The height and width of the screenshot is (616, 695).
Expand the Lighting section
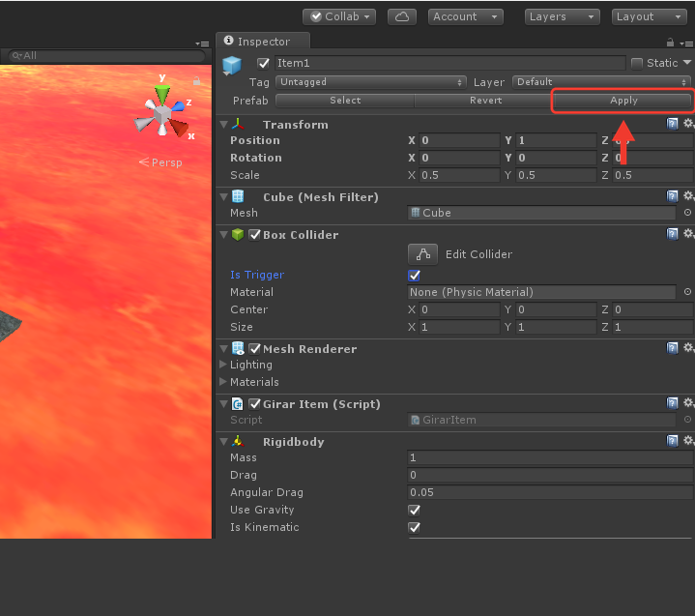pyautogui.click(x=223, y=365)
